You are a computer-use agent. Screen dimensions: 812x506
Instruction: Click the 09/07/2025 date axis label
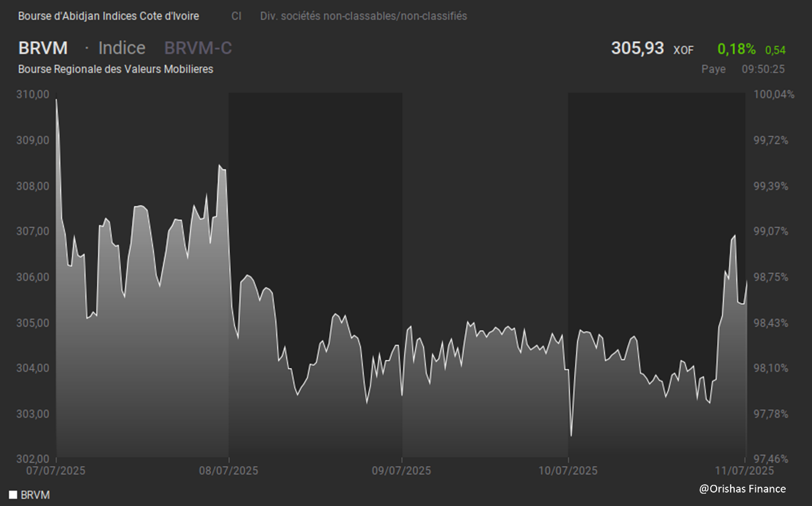click(x=402, y=471)
